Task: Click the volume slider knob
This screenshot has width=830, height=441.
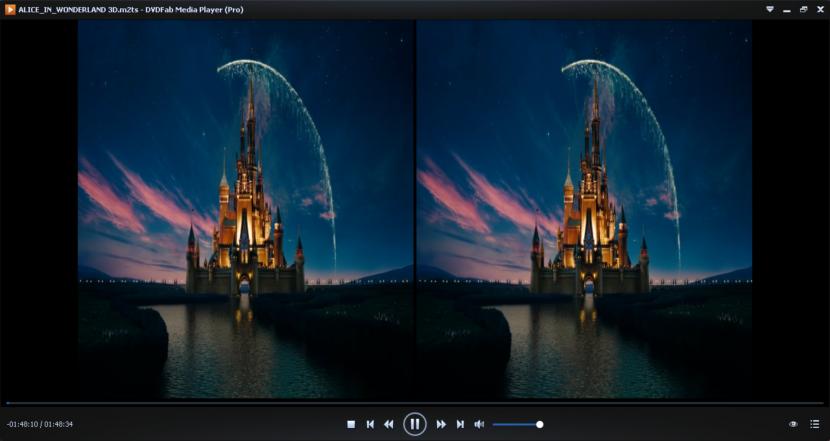Action: (x=540, y=424)
